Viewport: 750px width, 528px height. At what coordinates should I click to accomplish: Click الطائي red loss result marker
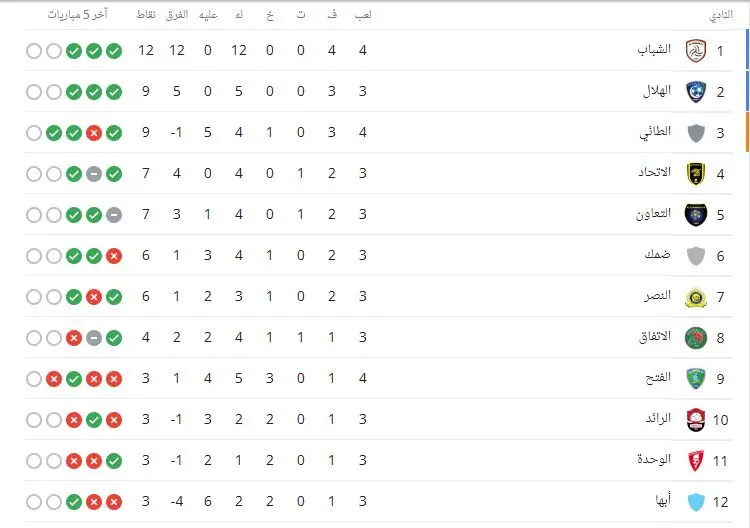click(94, 133)
